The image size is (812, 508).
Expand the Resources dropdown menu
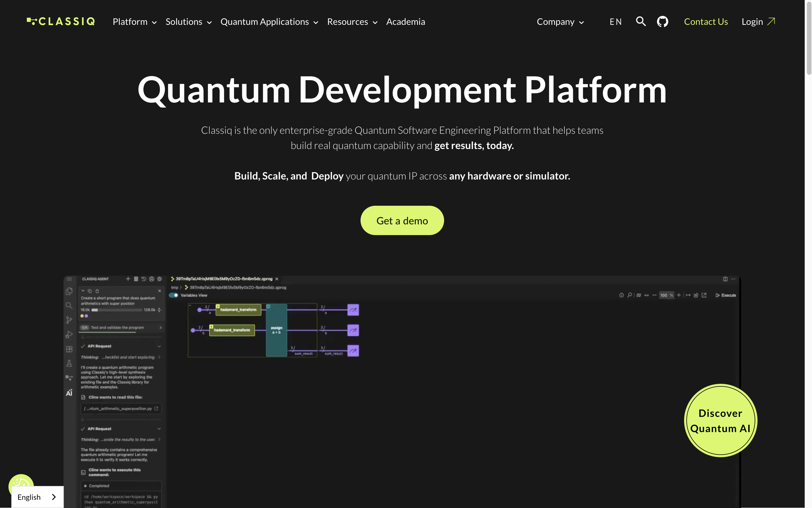(353, 22)
